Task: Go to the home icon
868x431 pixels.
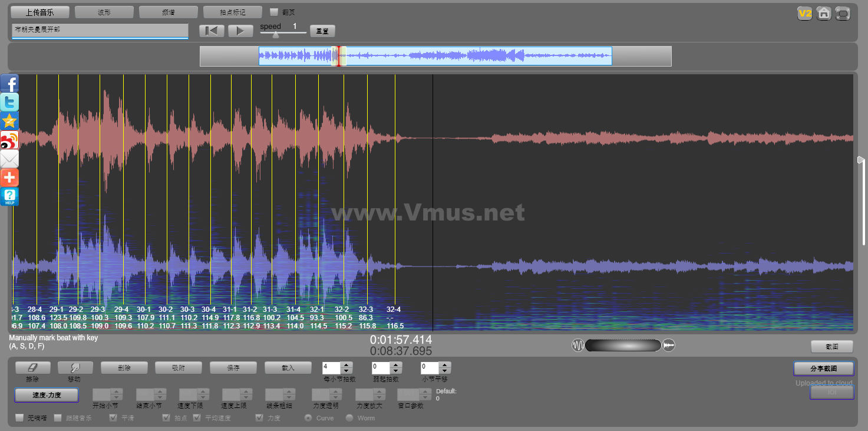Action: (x=824, y=13)
